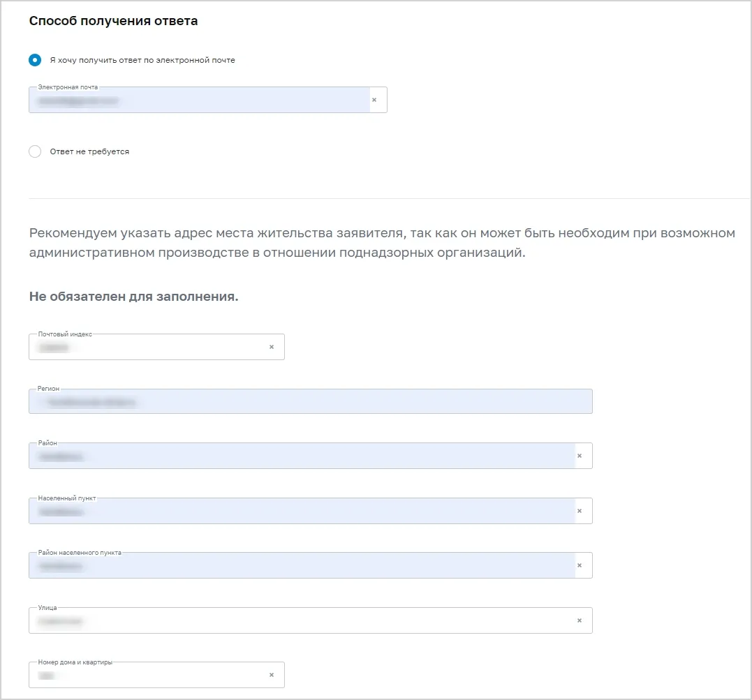Focus the Электронная почта input

coord(199,100)
